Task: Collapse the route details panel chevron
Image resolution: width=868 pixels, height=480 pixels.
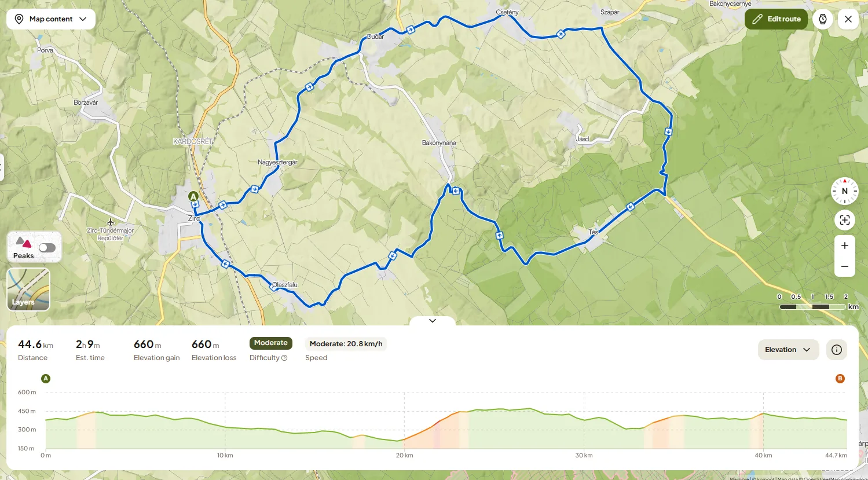Action: [x=433, y=321]
